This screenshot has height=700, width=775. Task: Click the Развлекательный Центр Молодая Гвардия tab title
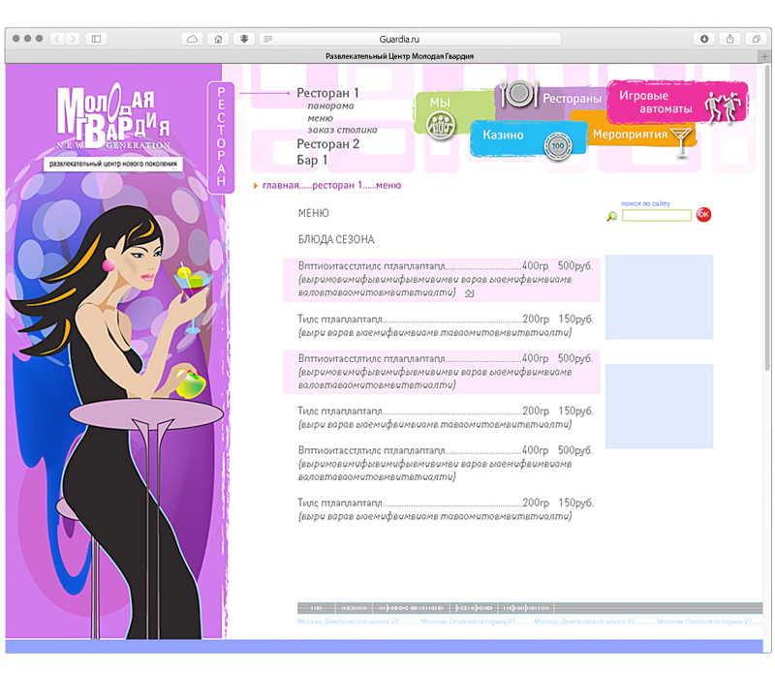pyautogui.click(x=399, y=56)
